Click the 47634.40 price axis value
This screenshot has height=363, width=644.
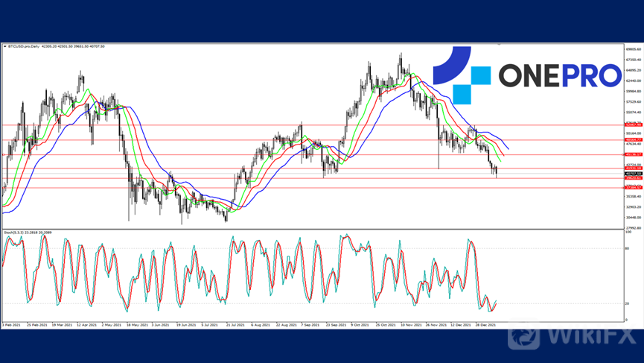(x=634, y=144)
